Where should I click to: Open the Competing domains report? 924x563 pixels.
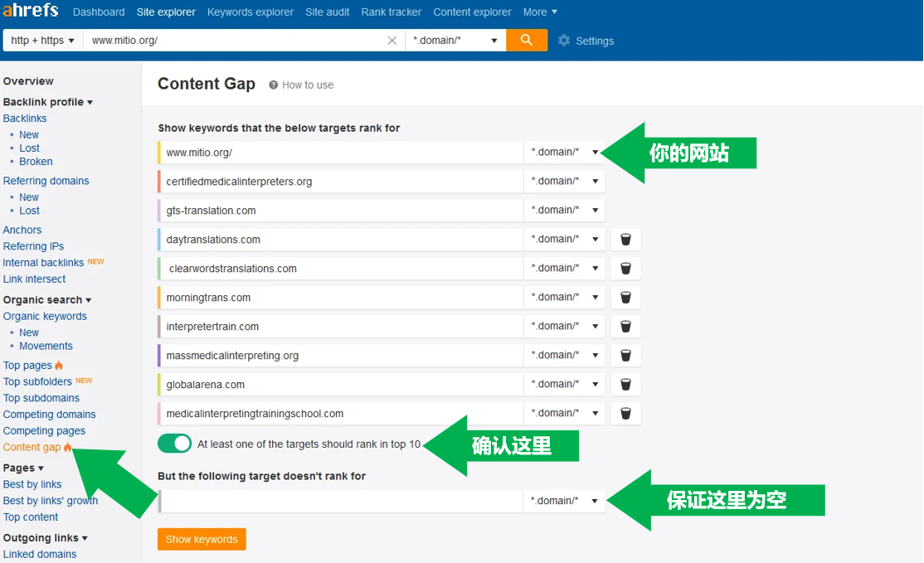pyautogui.click(x=50, y=415)
